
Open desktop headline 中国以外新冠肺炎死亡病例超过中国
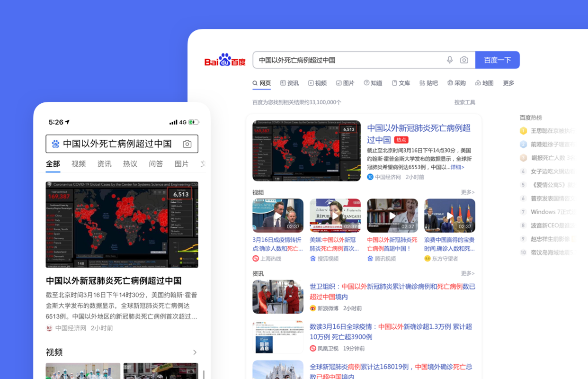click(419, 134)
